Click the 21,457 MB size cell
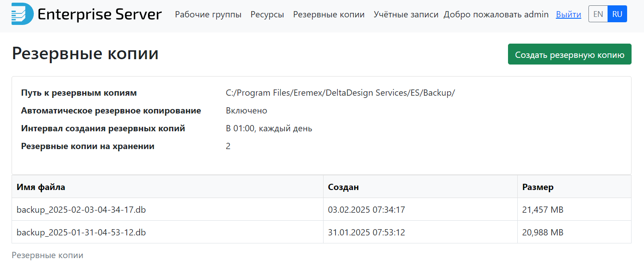Screen dimensions: 644x267 (x=543, y=210)
